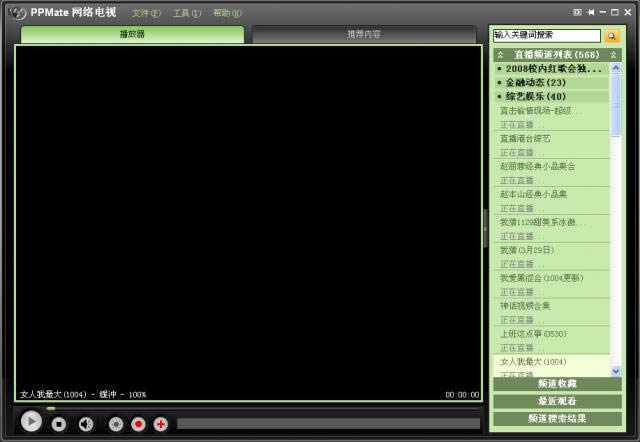Image resolution: width=640 pixels, height=442 pixels.
Task: Click the right double-chevron on channel list header
Action: pyautogui.click(x=613, y=55)
